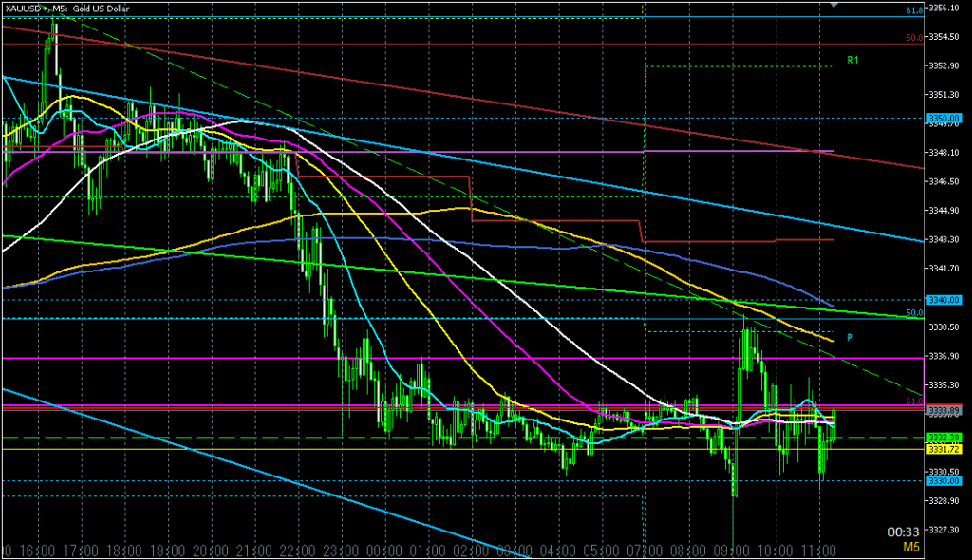Click the 07:00 time axis label
The width and height of the screenshot is (972, 560).
point(645,551)
